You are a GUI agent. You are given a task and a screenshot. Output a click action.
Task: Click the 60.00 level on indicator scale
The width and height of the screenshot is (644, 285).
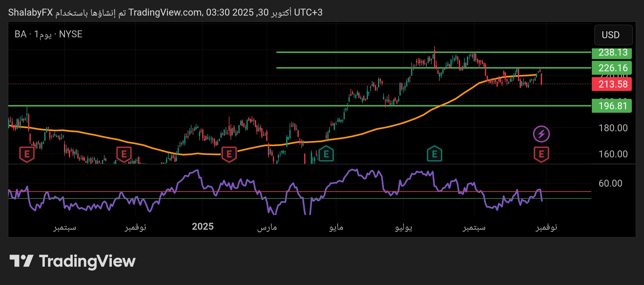(x=610, y=183)
